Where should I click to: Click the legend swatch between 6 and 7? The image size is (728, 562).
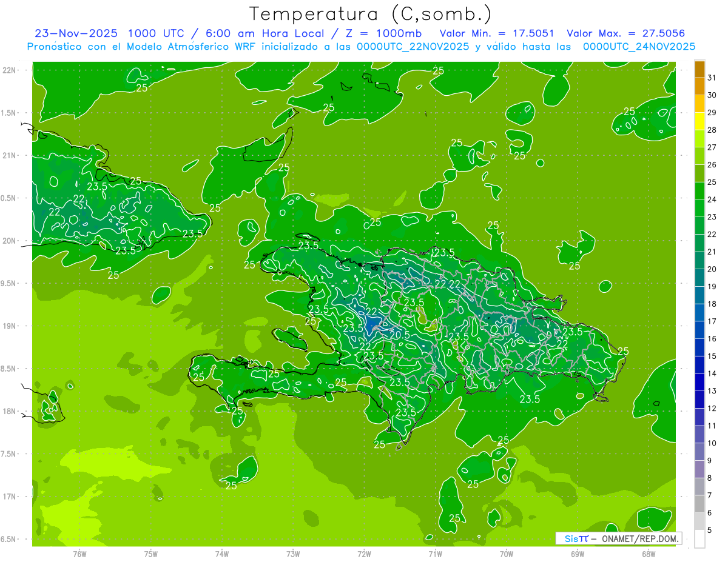click(699, 504)
